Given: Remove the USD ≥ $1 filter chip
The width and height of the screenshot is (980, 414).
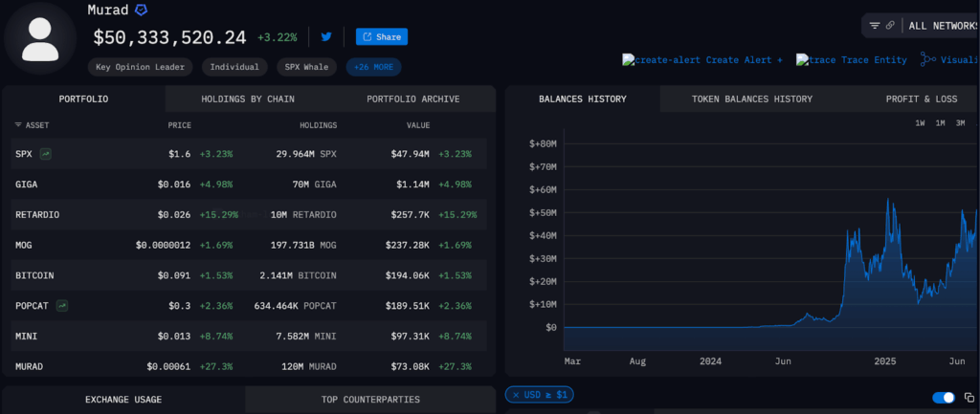Looking at the screenshot, I should [515, 395].
